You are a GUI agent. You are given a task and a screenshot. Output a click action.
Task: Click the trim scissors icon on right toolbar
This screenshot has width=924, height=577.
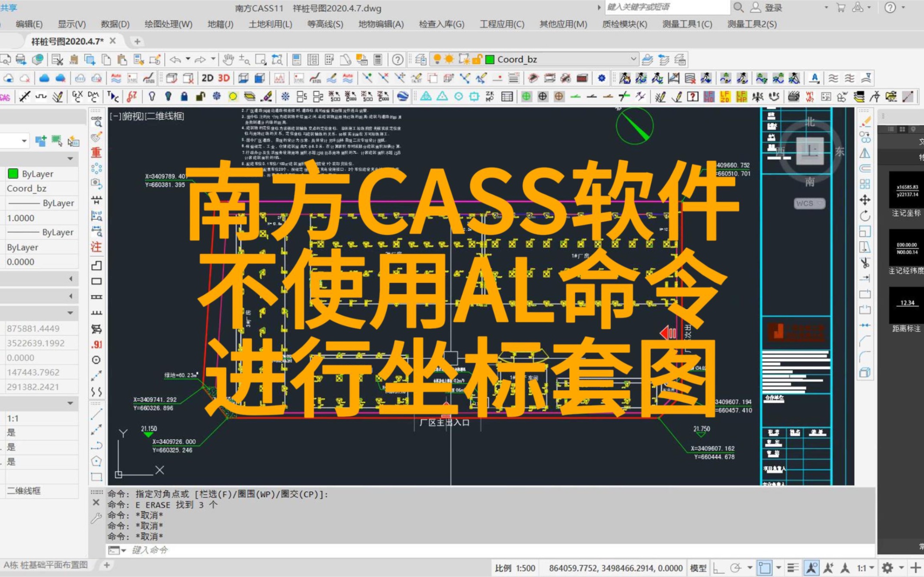coord(865,262)
